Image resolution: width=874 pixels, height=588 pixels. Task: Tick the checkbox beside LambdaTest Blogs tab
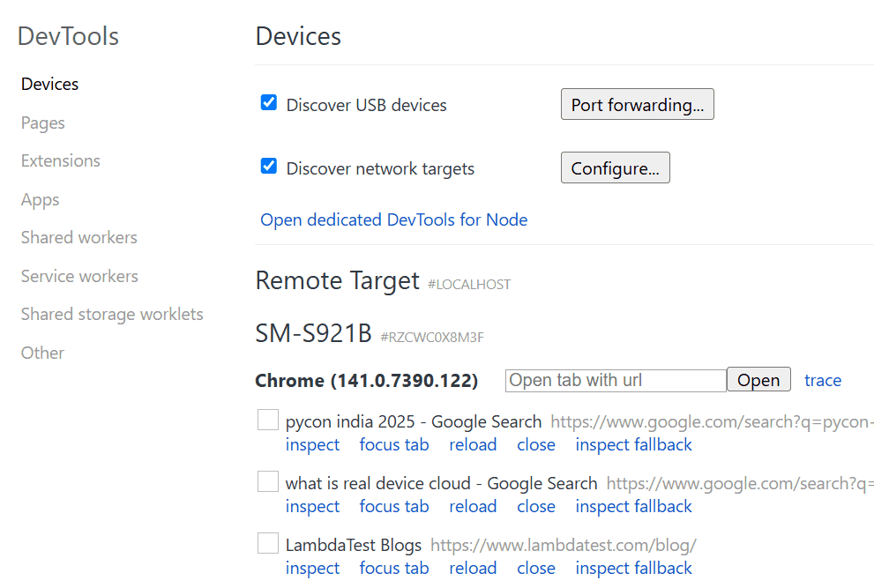click(x=267, y=543)
